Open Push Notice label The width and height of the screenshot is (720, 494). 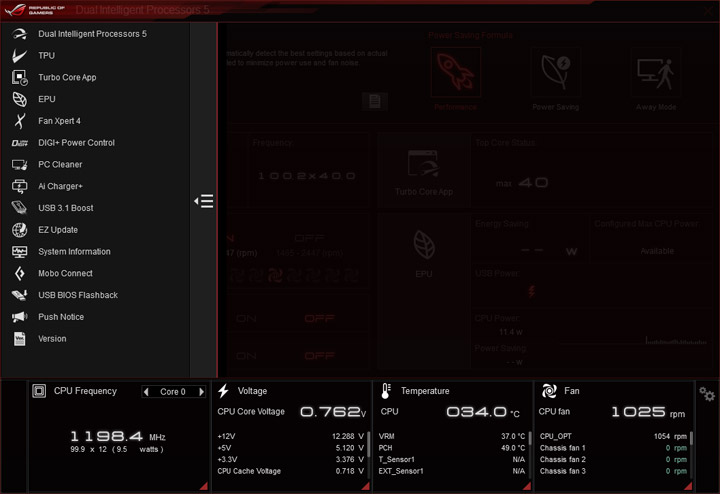pyautogui.click(x=61, y=317)
